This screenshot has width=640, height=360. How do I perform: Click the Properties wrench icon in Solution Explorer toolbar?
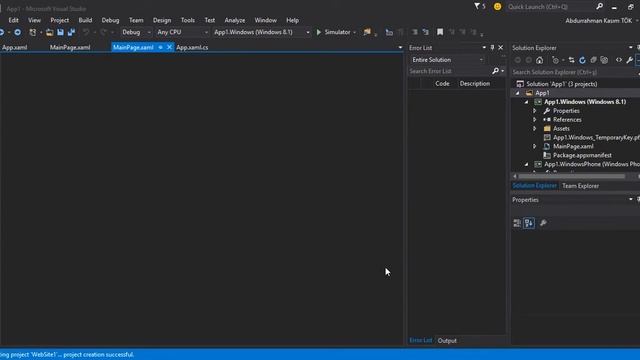pos(630,60)
